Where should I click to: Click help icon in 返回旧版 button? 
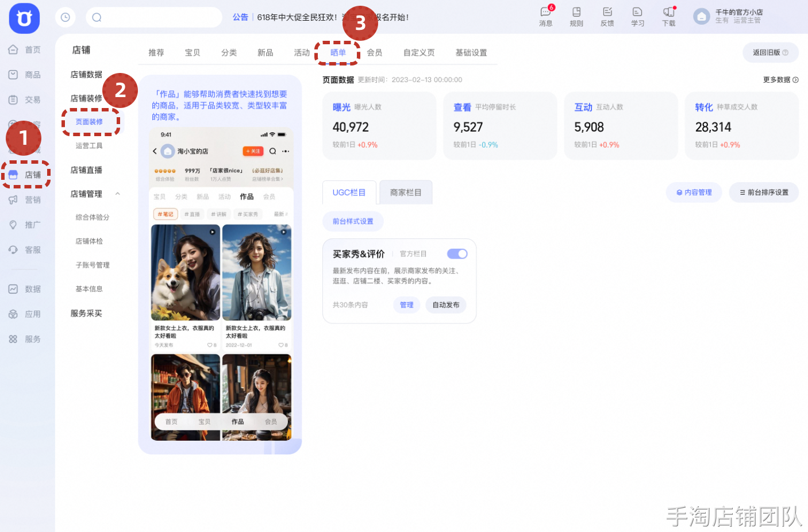coord(786,52)
